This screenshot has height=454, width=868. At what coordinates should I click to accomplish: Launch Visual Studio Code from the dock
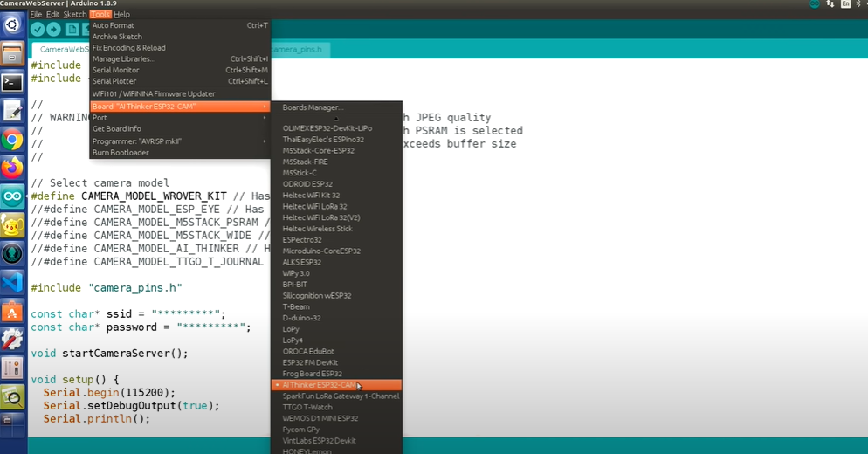pyautogui.click(x=12, y=283)
